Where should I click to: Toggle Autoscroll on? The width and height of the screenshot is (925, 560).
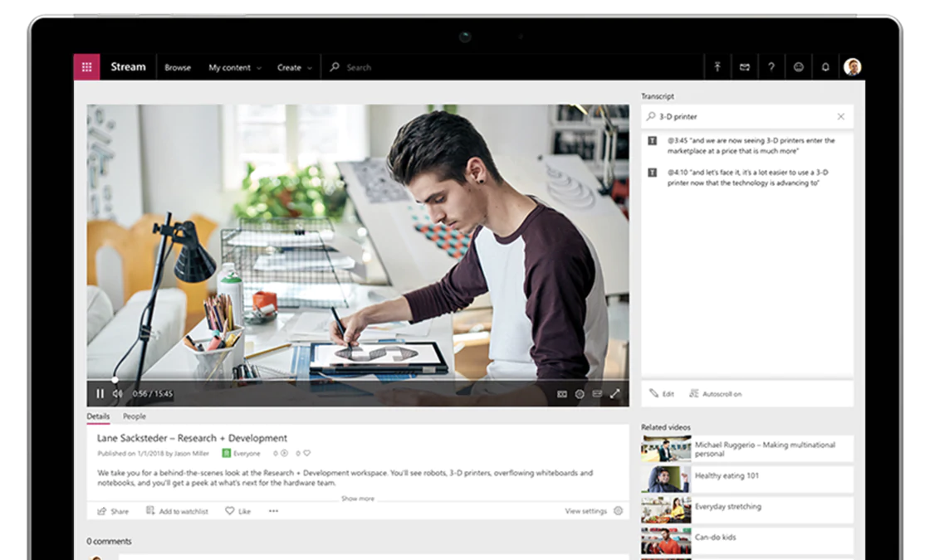click(716, 394)
